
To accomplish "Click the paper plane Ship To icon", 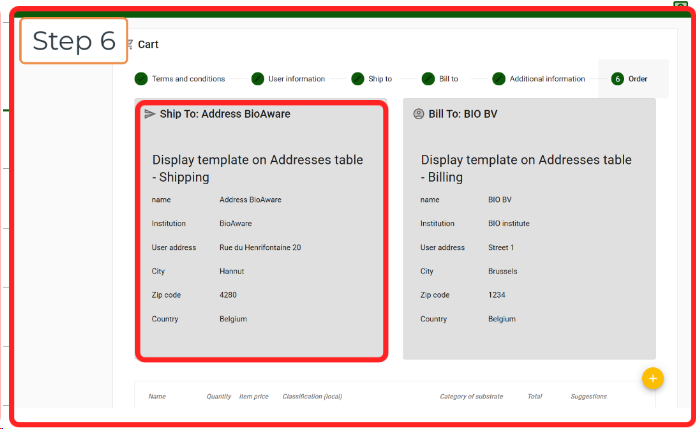I will point(150,114).
